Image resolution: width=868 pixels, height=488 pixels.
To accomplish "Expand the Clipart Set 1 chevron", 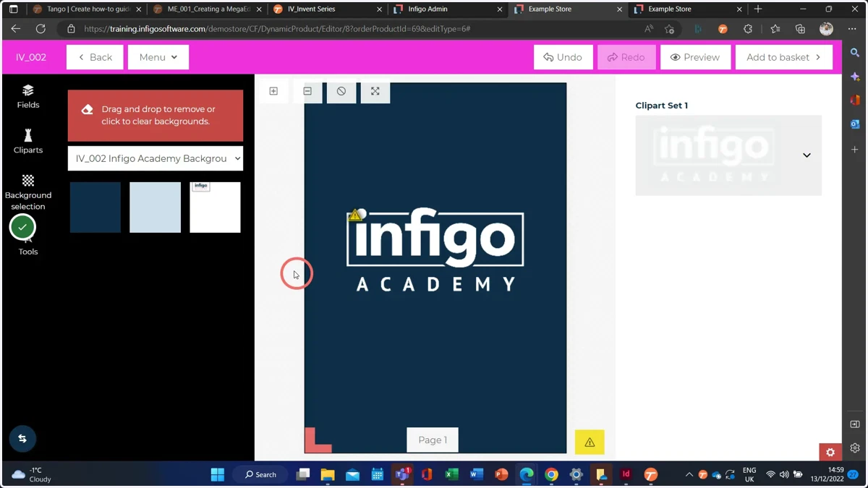I will pos(807,155).
